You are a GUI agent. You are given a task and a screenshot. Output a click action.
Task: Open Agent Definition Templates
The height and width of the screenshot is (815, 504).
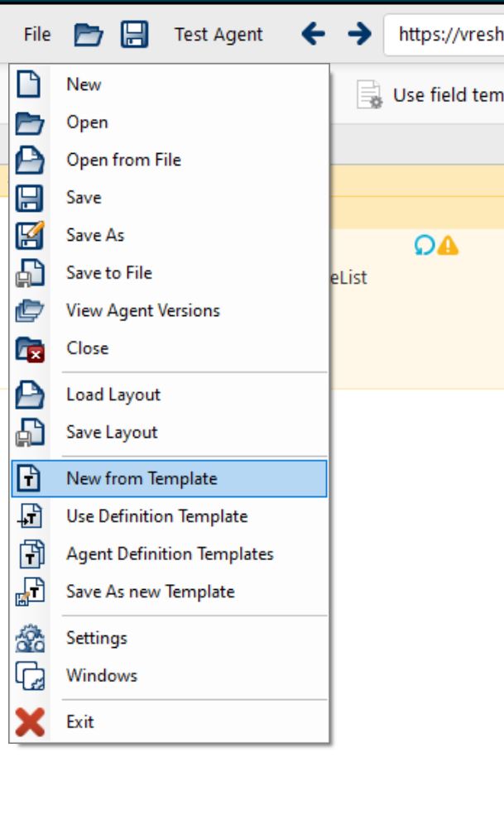[x=169, y=554]
